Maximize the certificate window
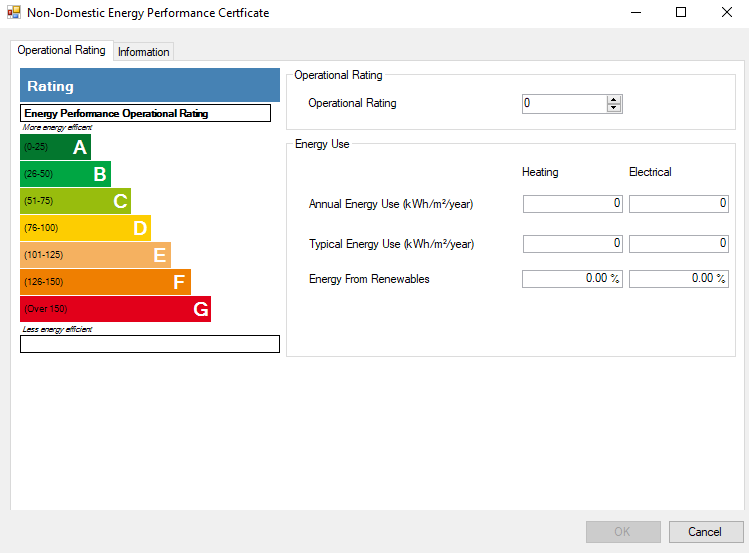Image resolution: width=749 pixels, height=553 pixels. [x=681, y=13]
